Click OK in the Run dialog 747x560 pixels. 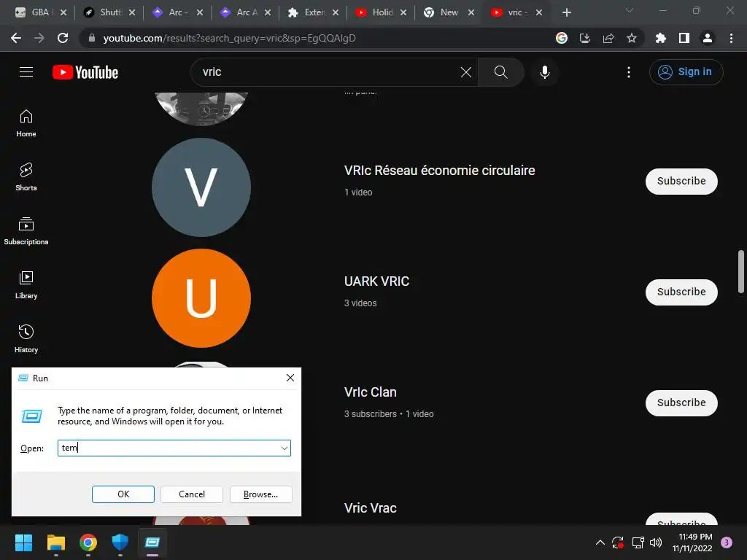tap(123, 494)
